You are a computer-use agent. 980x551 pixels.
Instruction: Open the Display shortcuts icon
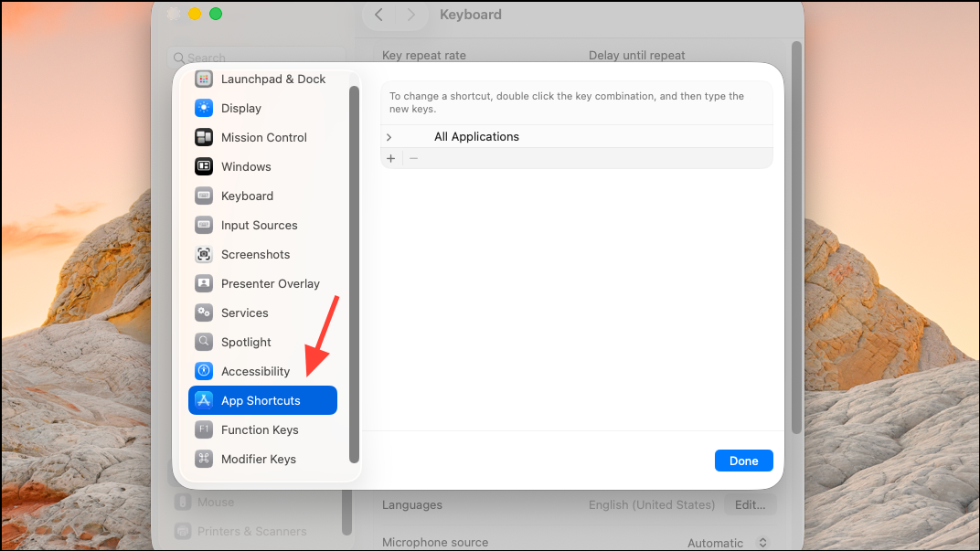click(204, 108)
